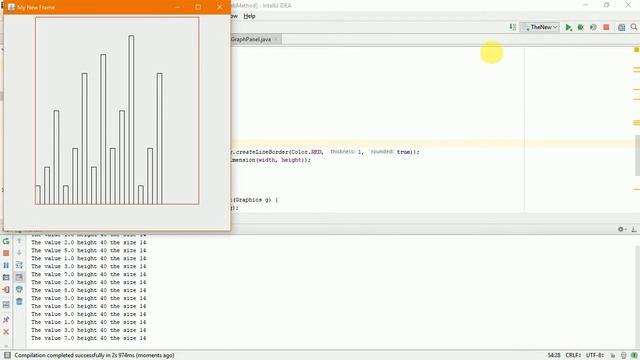Print the console output

(19, 289)
